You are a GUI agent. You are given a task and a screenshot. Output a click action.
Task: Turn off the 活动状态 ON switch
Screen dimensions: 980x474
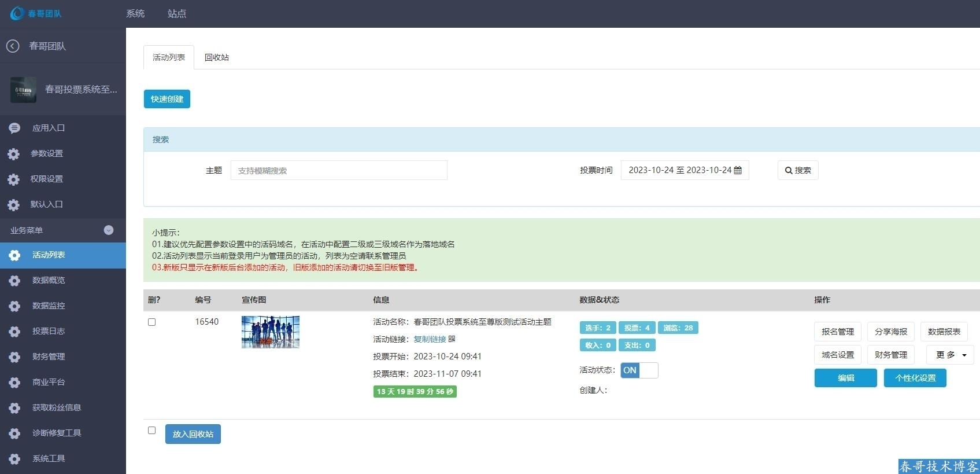click(x=639, y=370)
